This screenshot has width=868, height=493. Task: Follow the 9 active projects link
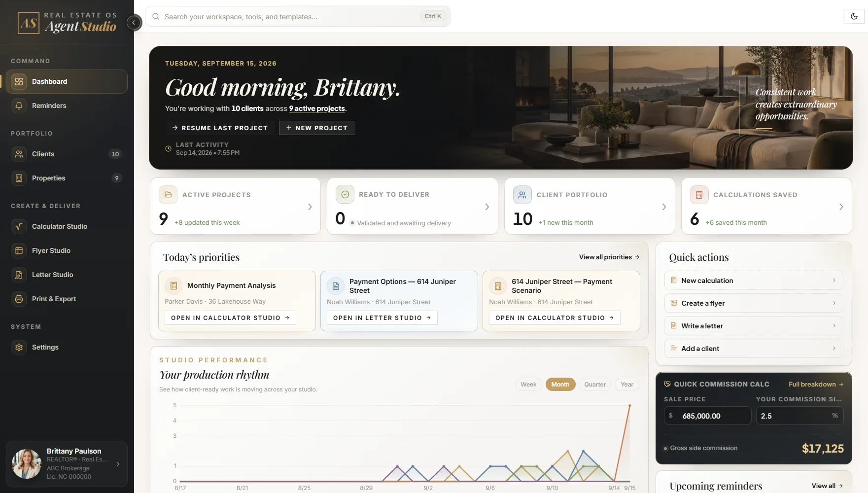tap(317, 108)
